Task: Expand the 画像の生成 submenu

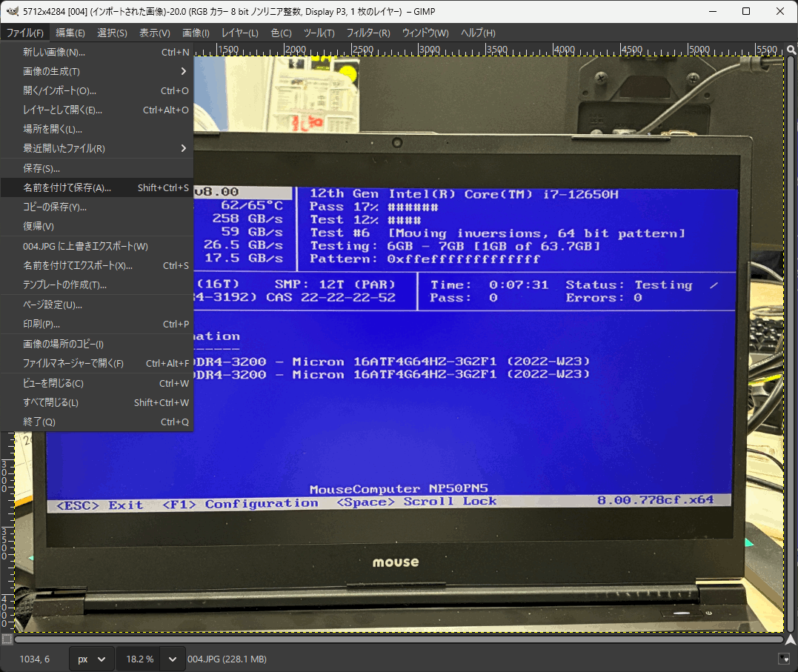Action: pyautogui.click(x=96, y=71)
